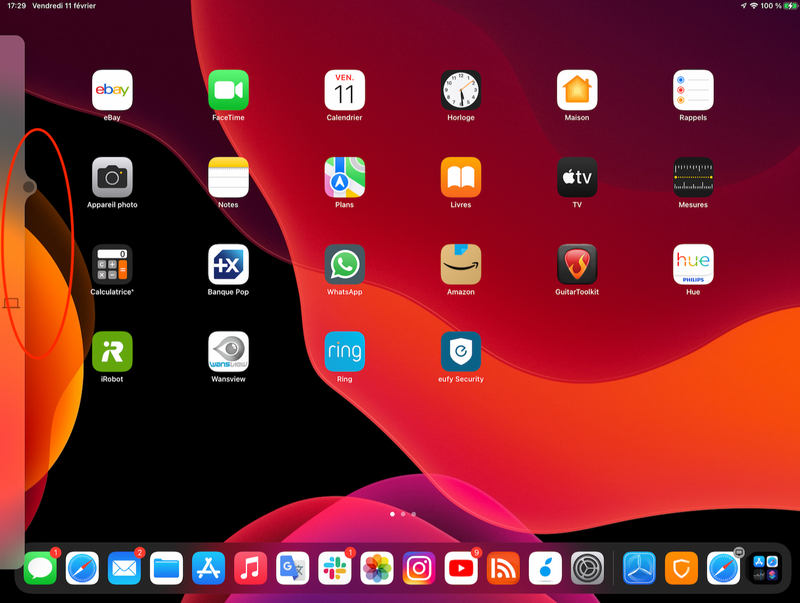Viewport: 800px width, 603px height.
Task: Open the Mesures measuring app
Action: pyautogui.click(x=693, y=177)
